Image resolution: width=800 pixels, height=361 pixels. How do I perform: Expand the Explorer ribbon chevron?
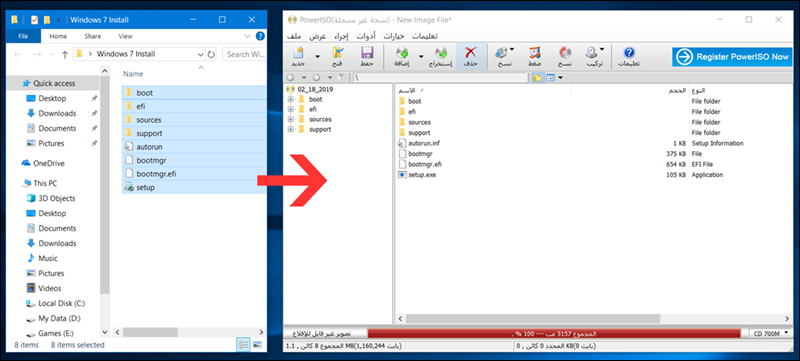click(x=247, y=36)
